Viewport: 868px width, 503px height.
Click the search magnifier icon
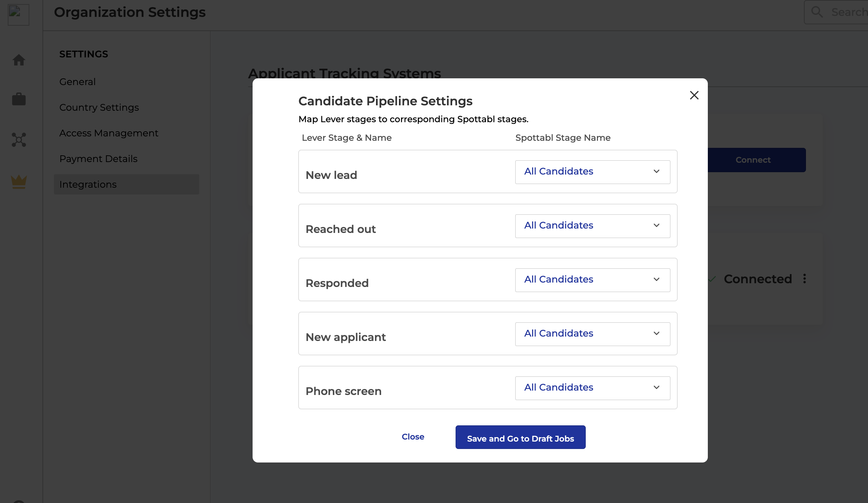818,12
